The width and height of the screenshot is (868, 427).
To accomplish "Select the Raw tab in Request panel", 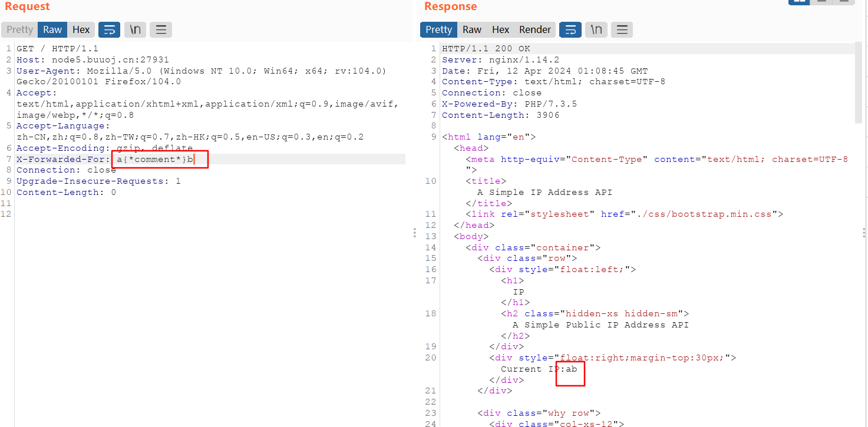I will tap(52, 29).
